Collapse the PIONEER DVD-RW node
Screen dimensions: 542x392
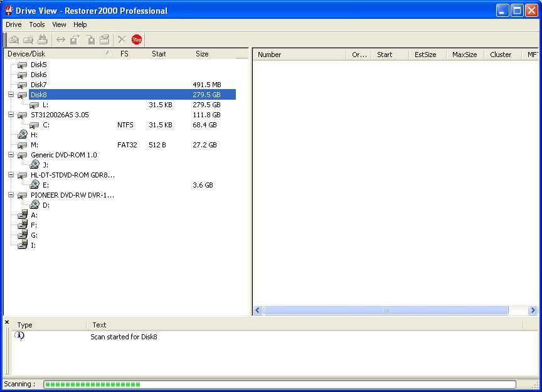(x=11, y=194)
